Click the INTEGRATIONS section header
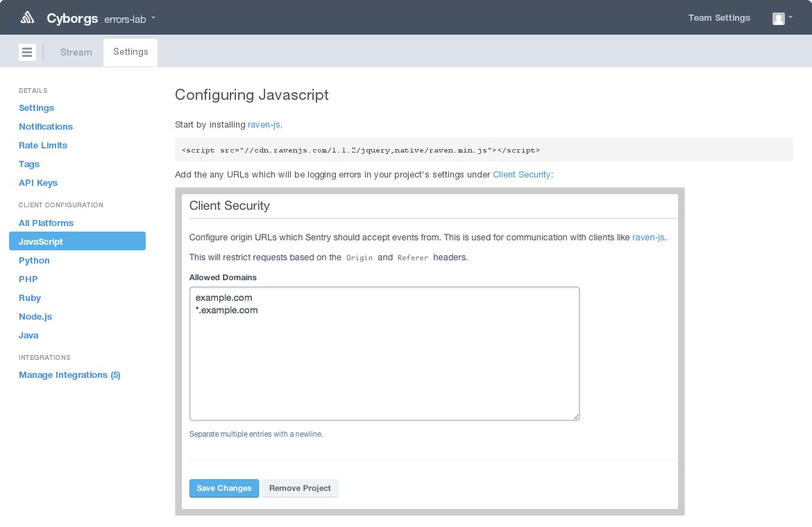The image size is (812, 527). [44, 357]
